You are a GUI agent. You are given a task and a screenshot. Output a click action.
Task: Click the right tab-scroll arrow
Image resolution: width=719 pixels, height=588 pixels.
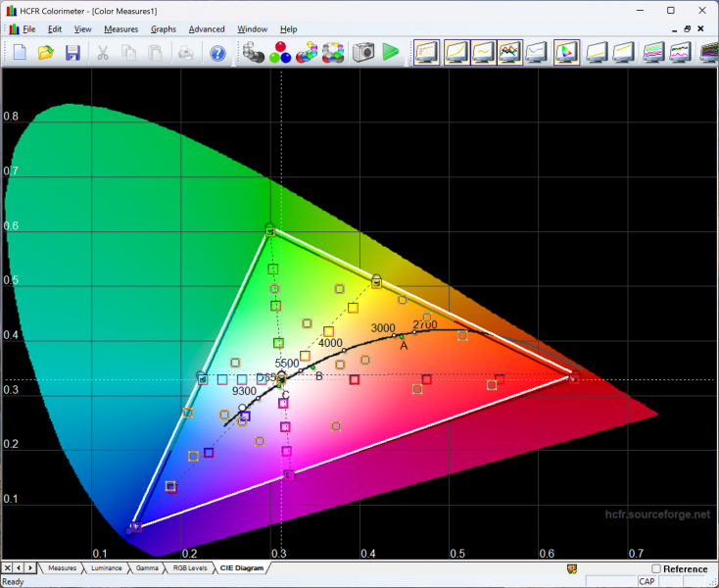30,568
